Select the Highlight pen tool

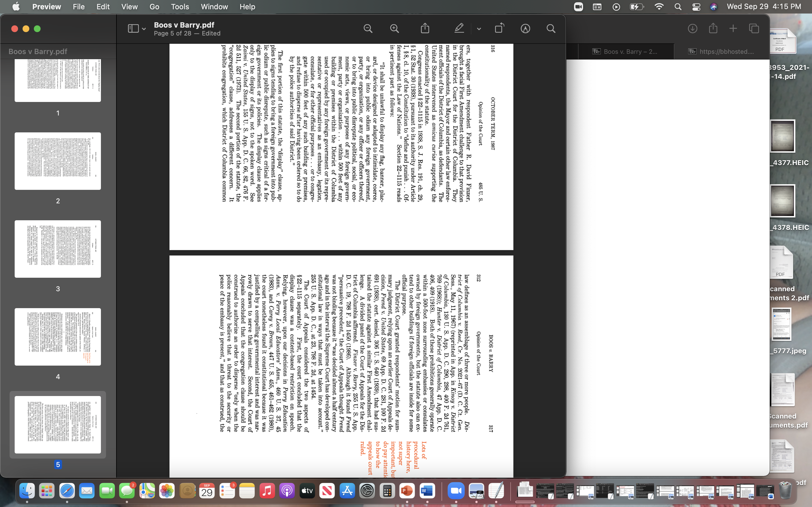459,28
